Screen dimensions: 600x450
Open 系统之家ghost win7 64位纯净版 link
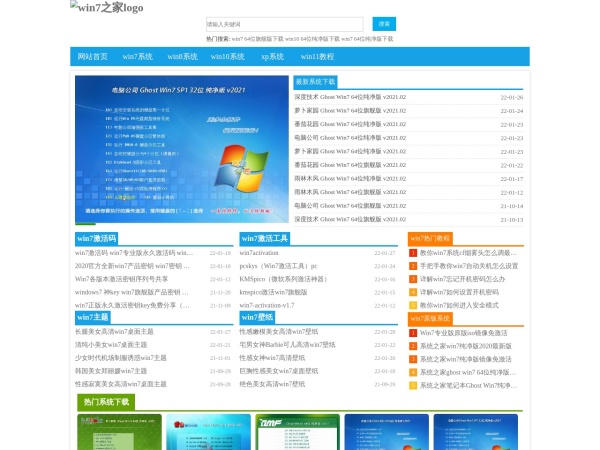[x=468, y=372]
